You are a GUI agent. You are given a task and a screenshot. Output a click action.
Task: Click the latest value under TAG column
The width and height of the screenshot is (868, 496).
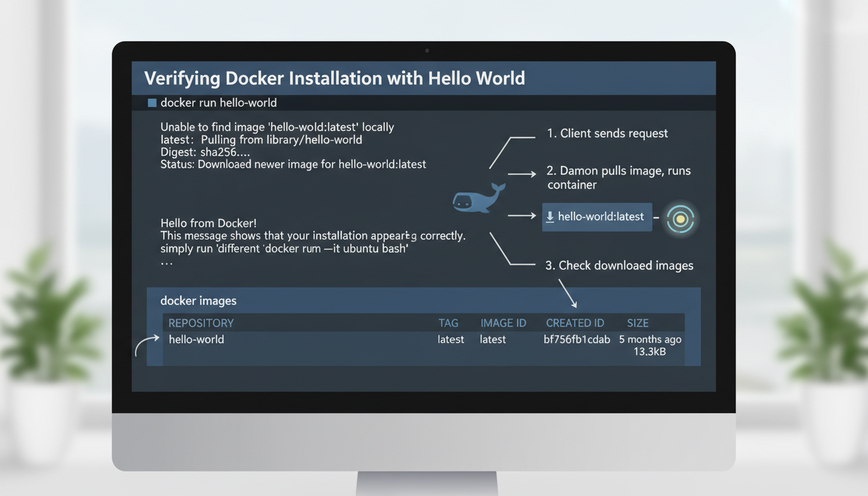click(x=451, y=340)
